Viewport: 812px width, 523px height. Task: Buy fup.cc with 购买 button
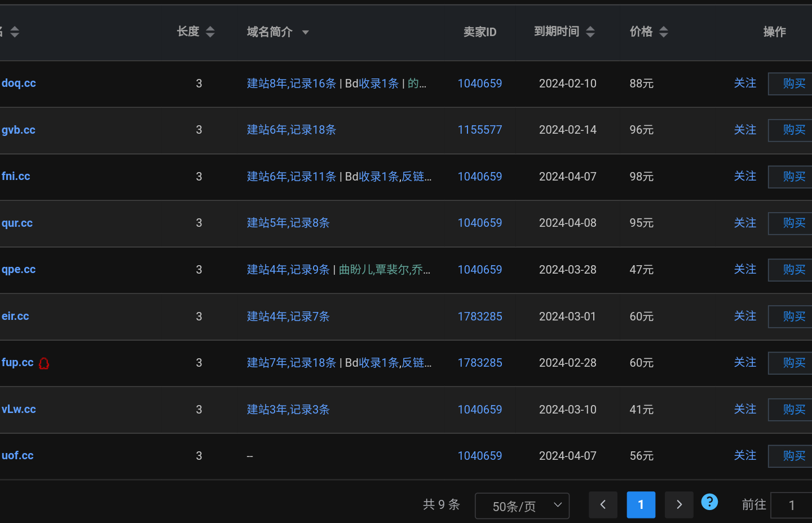pyautogui.click(x=791, y=363)
